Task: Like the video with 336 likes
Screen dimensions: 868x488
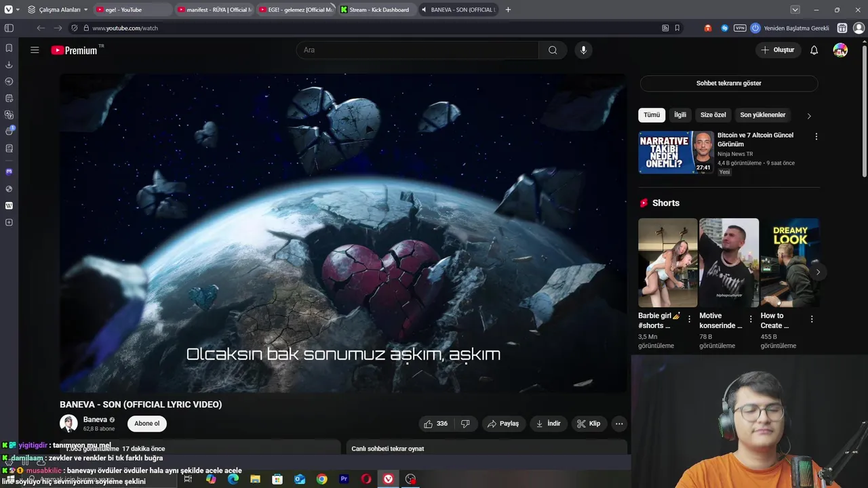Action: tap(435, 424)
